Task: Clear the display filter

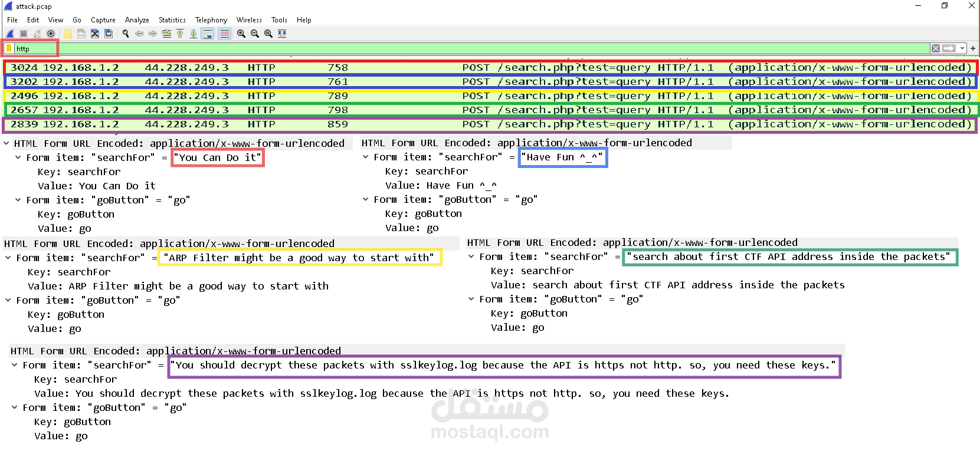Action: [x=936, y=48]
